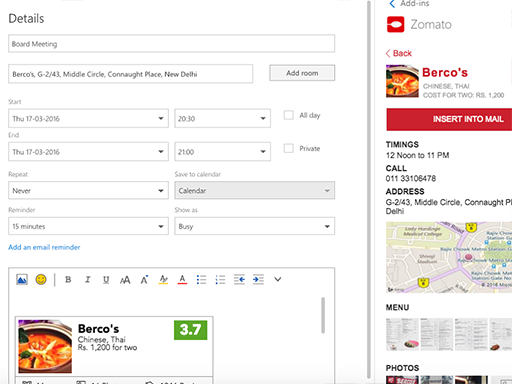Click the phone number 011 33106478
The image size is (512, 384).
pyautogui.click(x=411, y=179)
